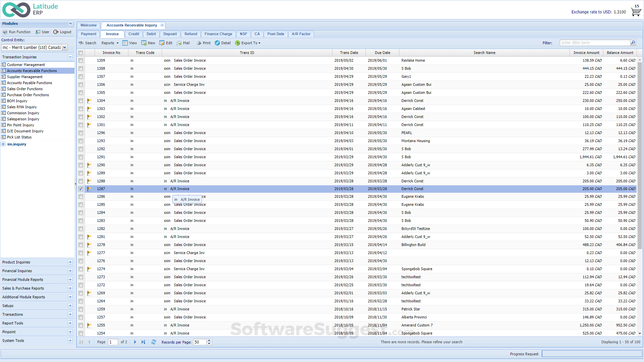Image resolution: width=644 pixels, height=362 pixels.
Task: Switch to the Finance Charge tab
Action: [218, 34]
